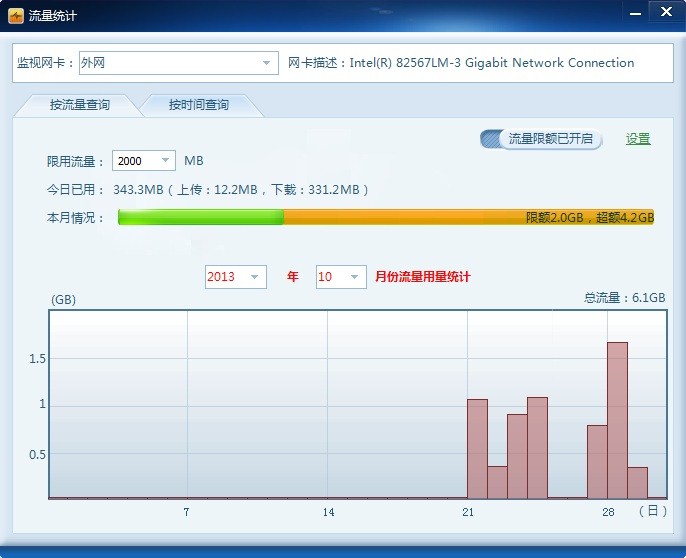Click the green portion of the 本月情况 bar
The image size is (686, 558).
[200, 217]
